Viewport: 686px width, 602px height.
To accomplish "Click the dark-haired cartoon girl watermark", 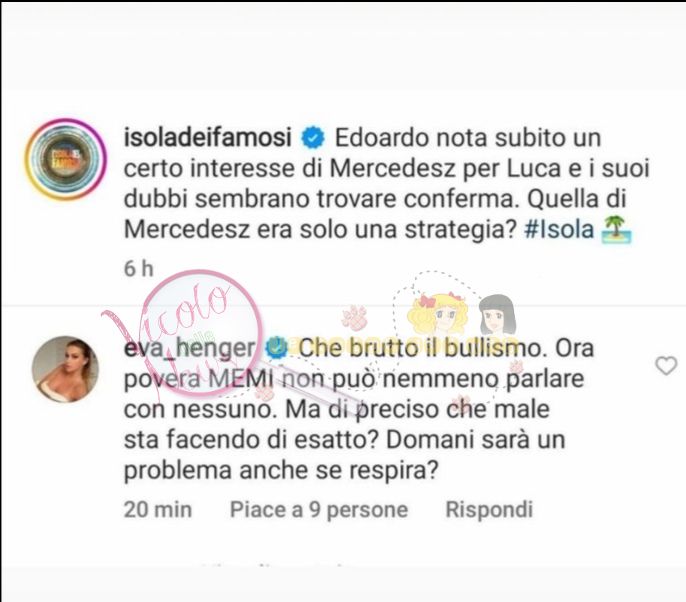I will (497, 315).
